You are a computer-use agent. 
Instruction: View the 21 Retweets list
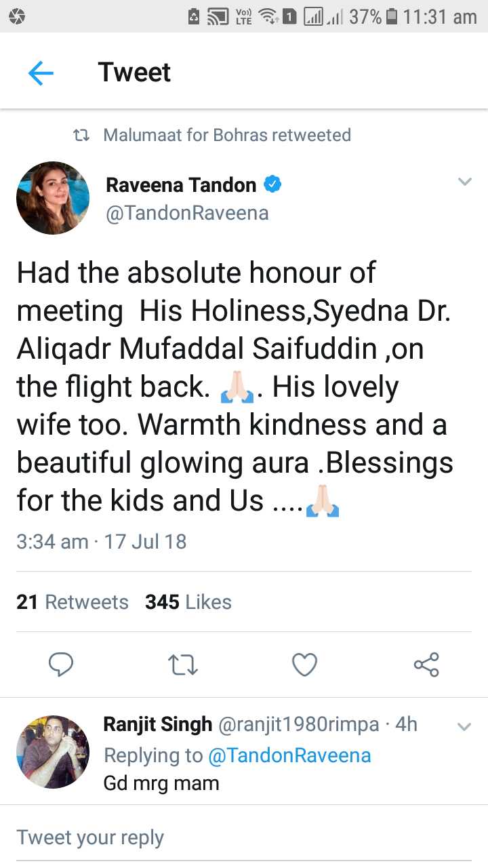tap(73, 602)
